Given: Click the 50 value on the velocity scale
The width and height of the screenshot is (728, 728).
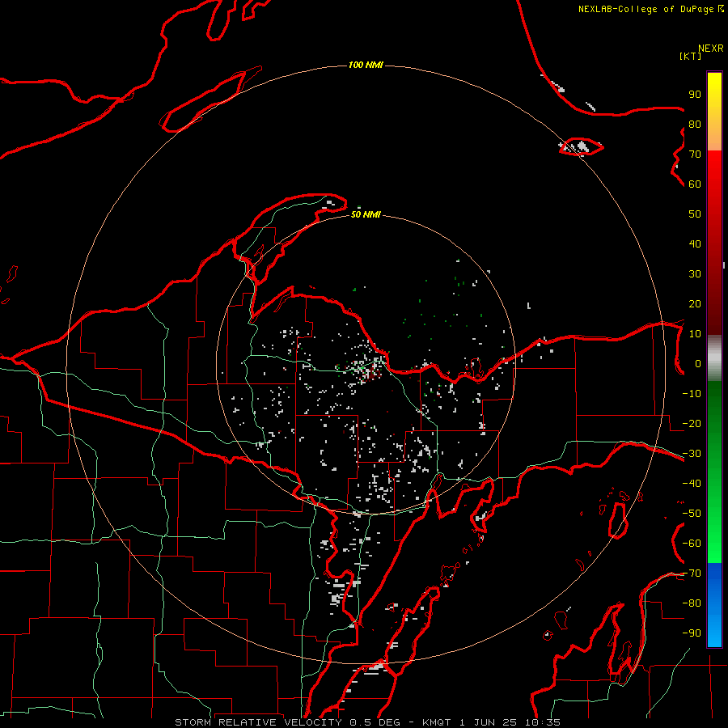Looking at the screenshot, I should point(695,214).
